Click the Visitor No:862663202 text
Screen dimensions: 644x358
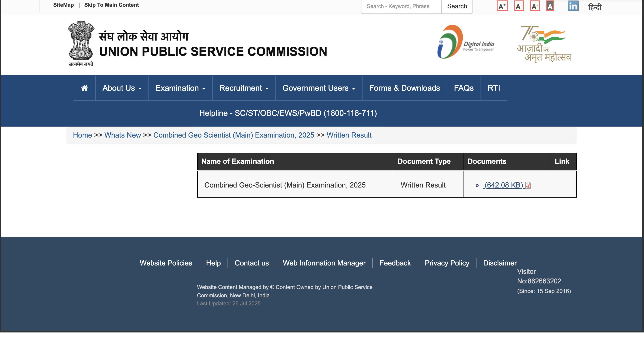point(539,276)
